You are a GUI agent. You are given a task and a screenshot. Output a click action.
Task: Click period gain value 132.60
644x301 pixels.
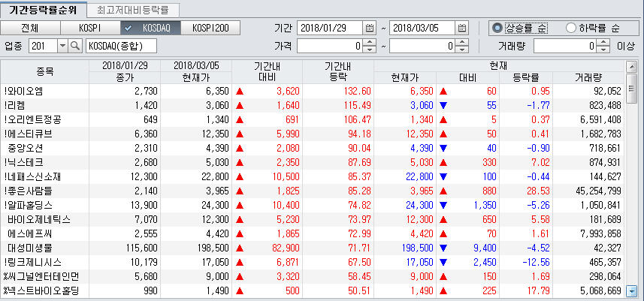358,91
